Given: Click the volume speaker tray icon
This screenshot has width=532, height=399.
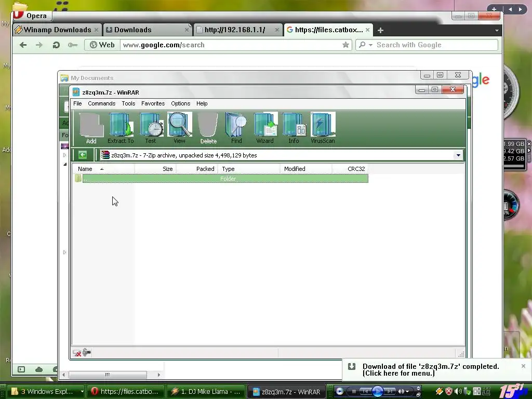Looking at the screenshot, I should (458, 391).
